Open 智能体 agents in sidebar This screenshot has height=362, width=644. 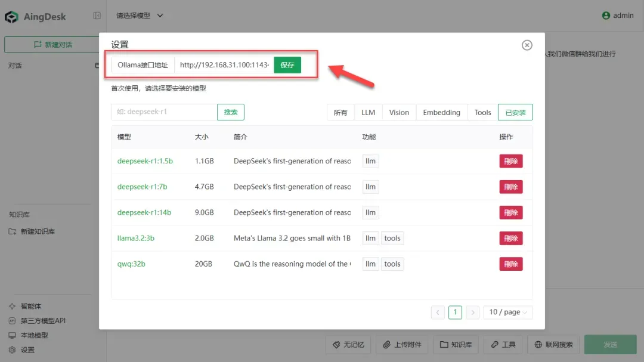(25, 306)
